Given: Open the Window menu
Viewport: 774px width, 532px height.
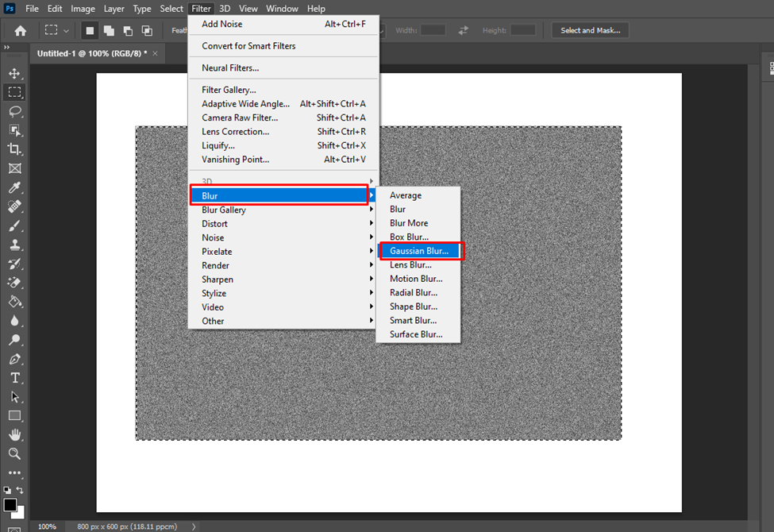Looking at the screenshot, I should point(282,9).
